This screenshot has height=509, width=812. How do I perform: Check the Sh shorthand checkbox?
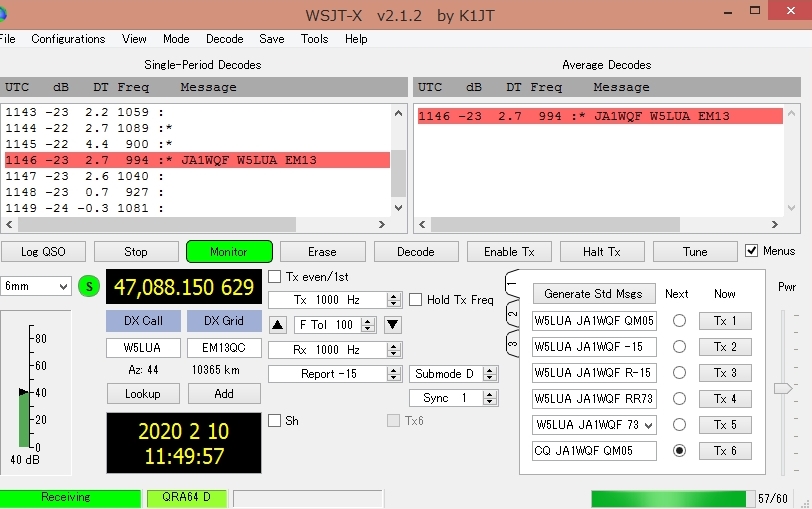coord(274,420)
